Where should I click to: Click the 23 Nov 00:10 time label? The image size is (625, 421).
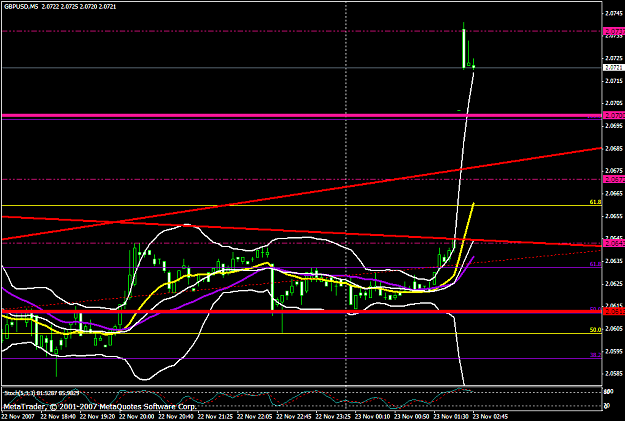pyautogui.click(x=372, y=416)
